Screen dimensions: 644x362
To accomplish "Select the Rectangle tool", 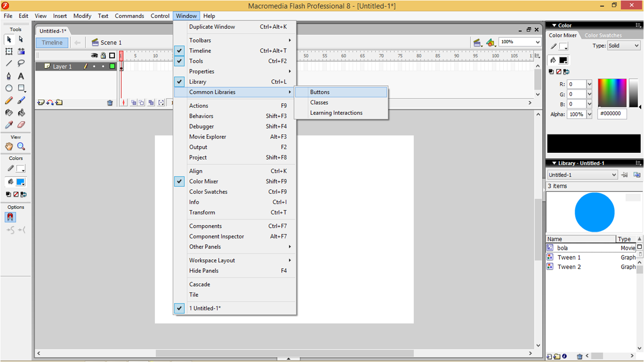I will (x=21, y=88).
